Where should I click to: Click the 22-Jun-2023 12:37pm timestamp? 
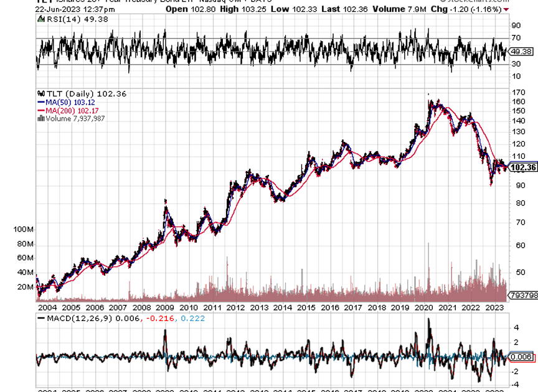tap(66, 10)
